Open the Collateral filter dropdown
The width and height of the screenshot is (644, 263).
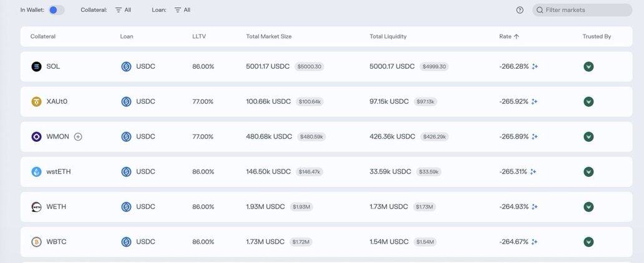(x=123, y=10)
